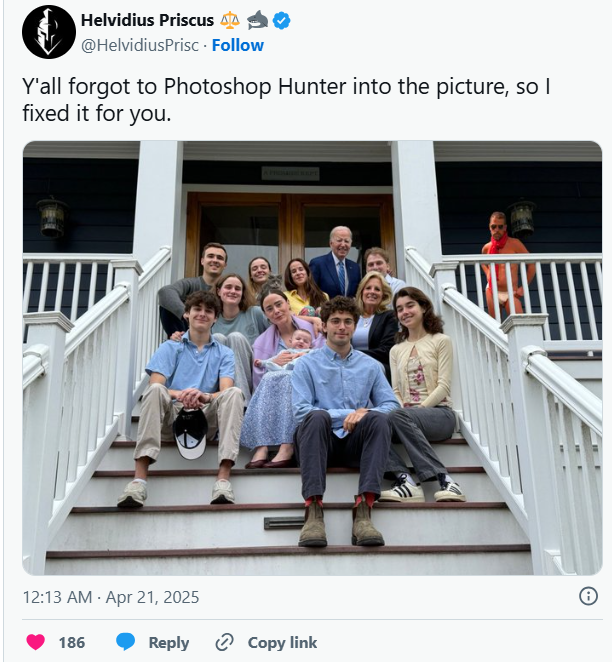Open the 186 likes count
This screenshot has height=662, width=612.
72,643
